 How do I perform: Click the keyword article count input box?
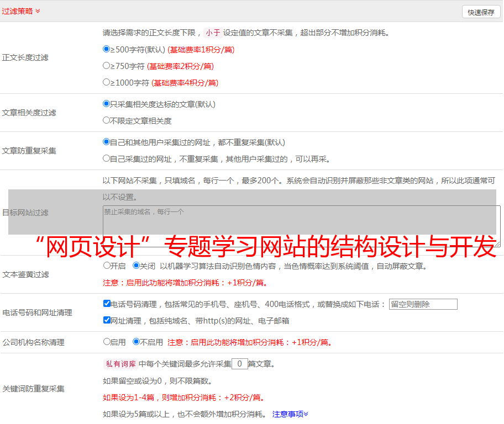[239, 364]
